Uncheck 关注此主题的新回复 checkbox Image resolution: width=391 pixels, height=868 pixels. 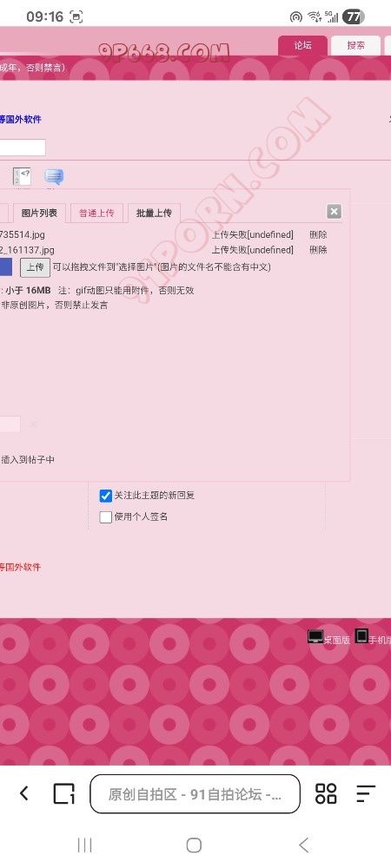coord(106,496)
